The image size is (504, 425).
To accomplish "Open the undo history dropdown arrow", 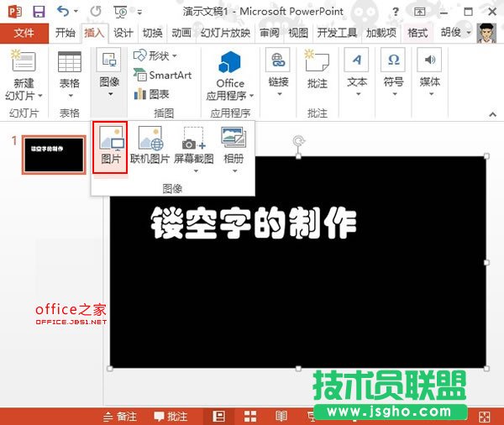I will click(76, 12).
